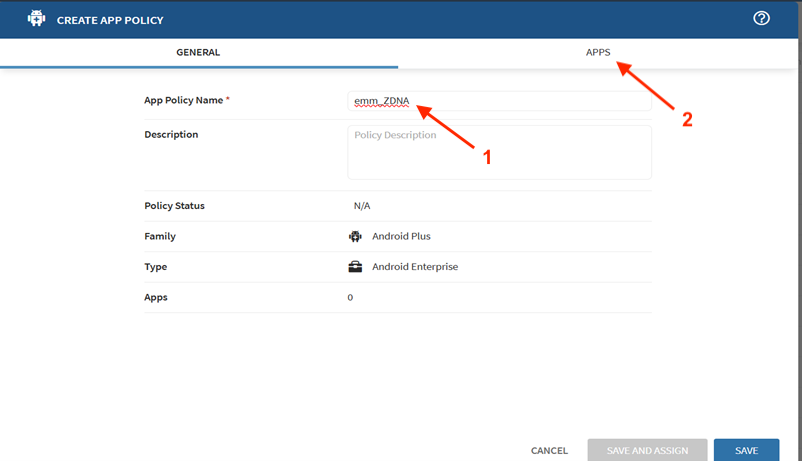802x461 pixels.
Task: Click the Type row label
Action: coord(156,267)
